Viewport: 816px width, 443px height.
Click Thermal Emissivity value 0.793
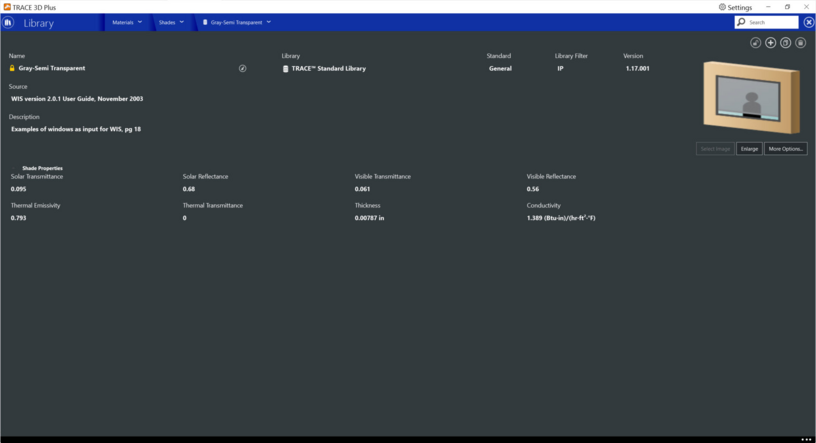18,218
